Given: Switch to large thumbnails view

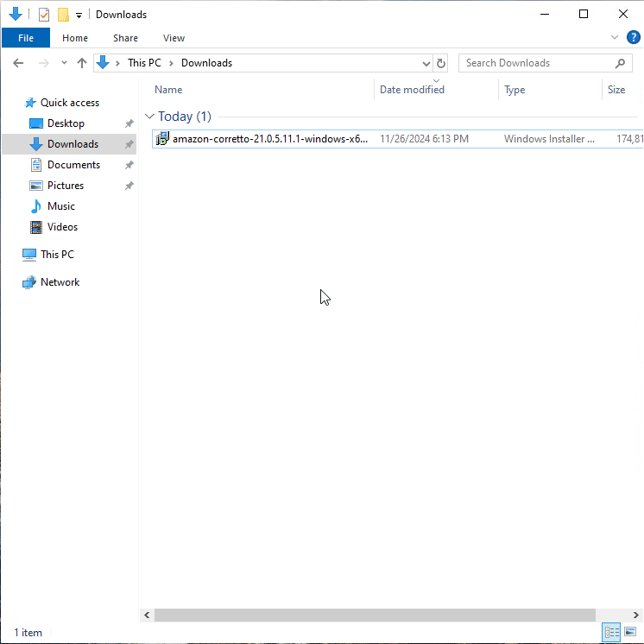Looking at the screenshot, I should [630, 633].
